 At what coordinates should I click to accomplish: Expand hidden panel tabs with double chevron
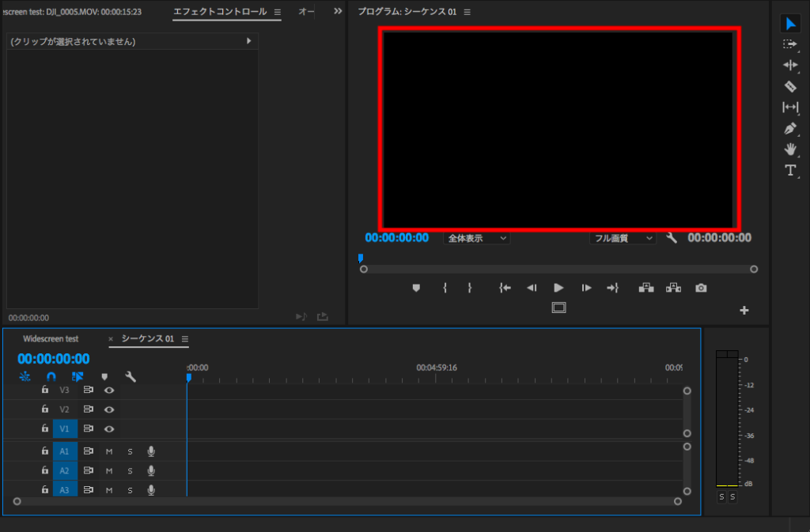(338, 12)
